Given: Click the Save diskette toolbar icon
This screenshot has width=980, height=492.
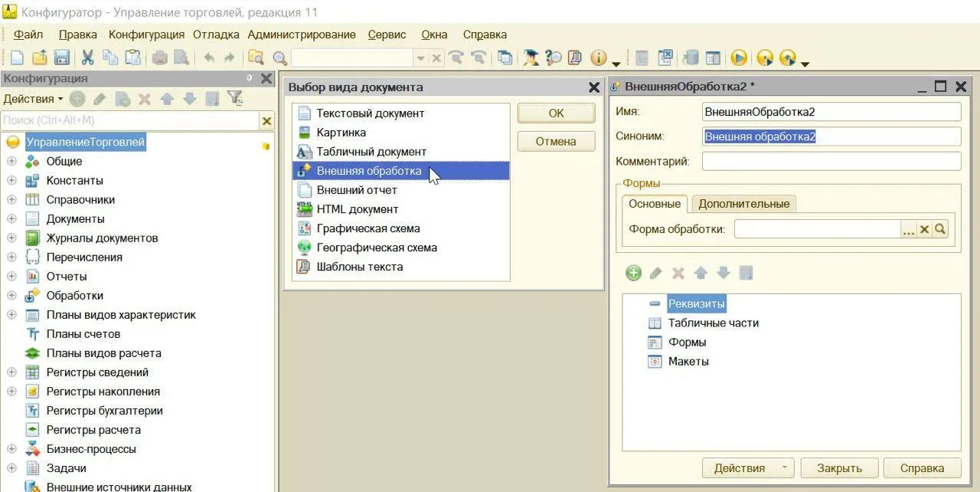Looking at the screenshot, I should point(62,57).
